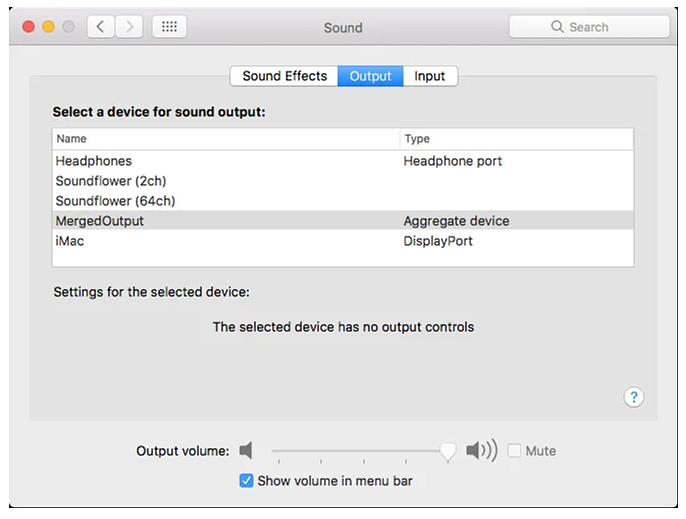
Task: Switch to the Input tab
Action: click(430, 76)
